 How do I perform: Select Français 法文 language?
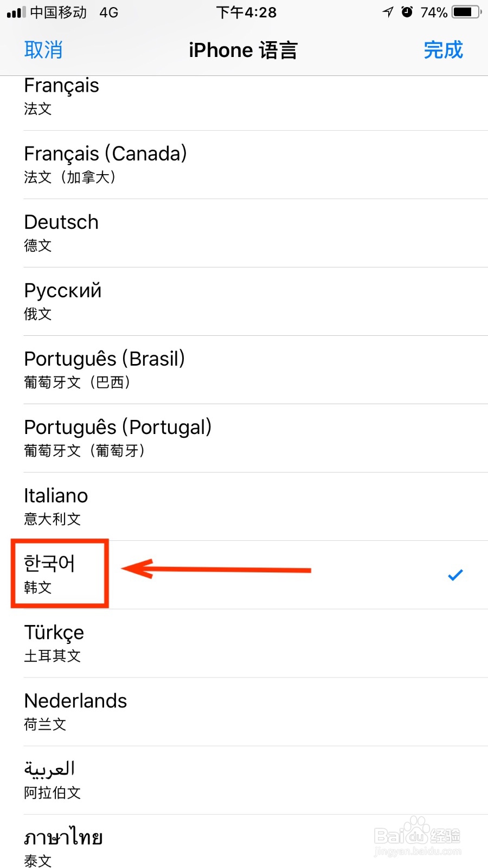(x=244, y=103)
